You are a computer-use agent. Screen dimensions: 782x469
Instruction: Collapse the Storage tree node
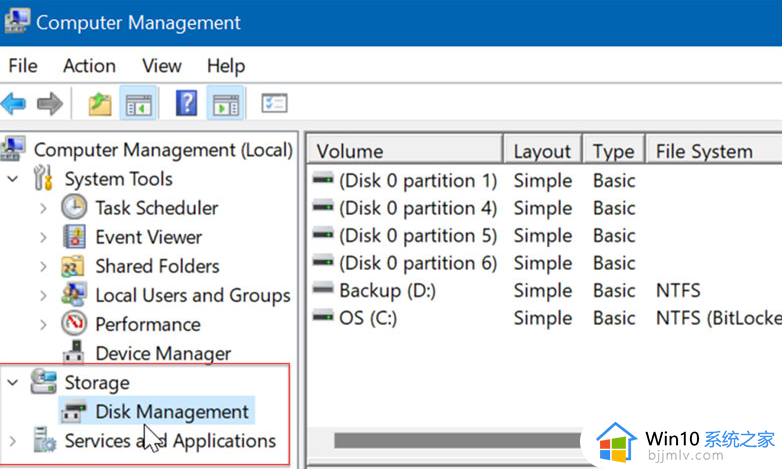(13, 383)
